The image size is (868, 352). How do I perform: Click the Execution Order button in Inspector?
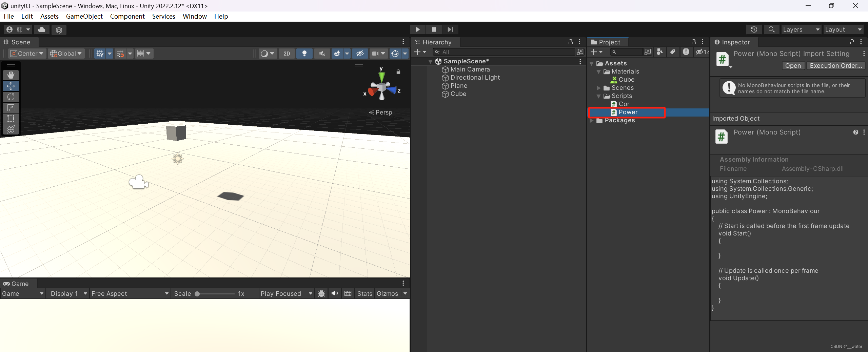point(835,65)
